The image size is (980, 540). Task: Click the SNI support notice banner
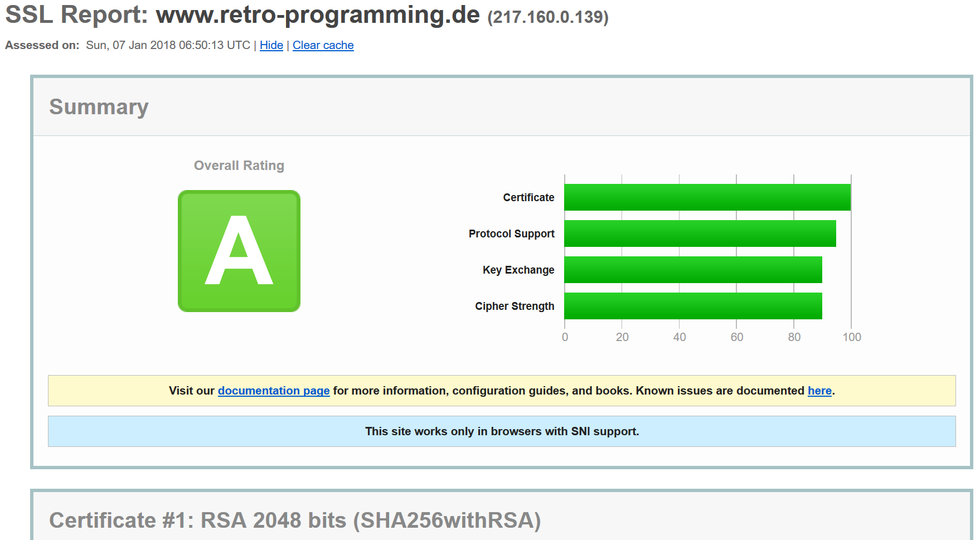coord(502,431)
